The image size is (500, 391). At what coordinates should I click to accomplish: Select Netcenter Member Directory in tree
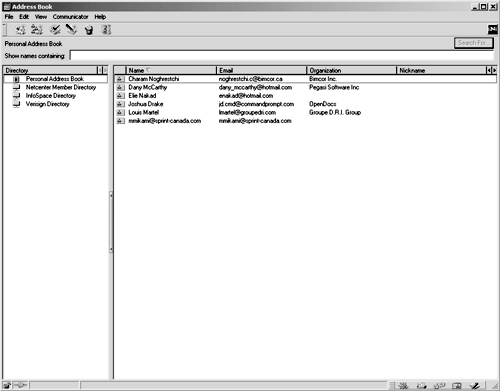click(61, 87)
